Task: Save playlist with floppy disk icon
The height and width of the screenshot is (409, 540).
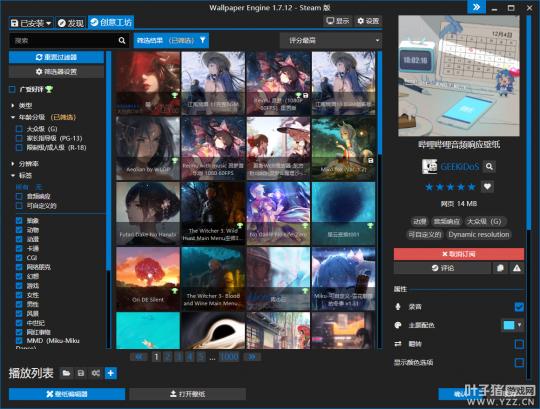Action: (x=81, y=373)
